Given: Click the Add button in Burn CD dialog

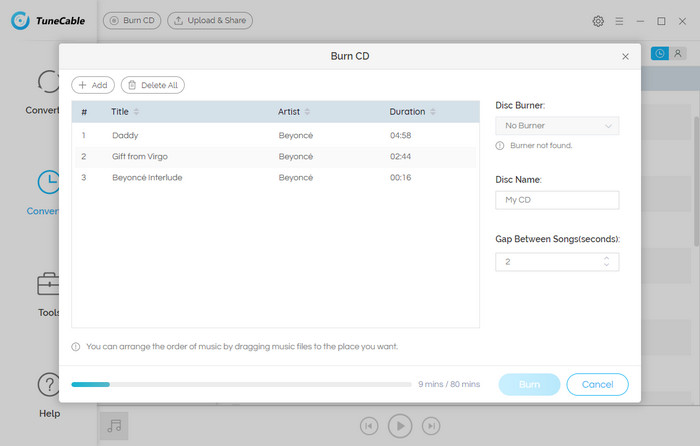Looking at the screenshot, I should (93, 85).
